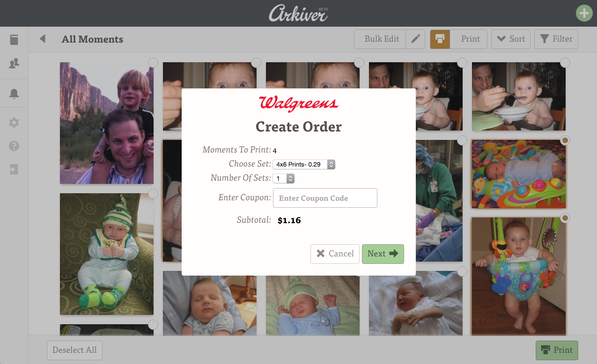
Task: Open the book library sidebar icon
Action: click(x=14, y=40)
